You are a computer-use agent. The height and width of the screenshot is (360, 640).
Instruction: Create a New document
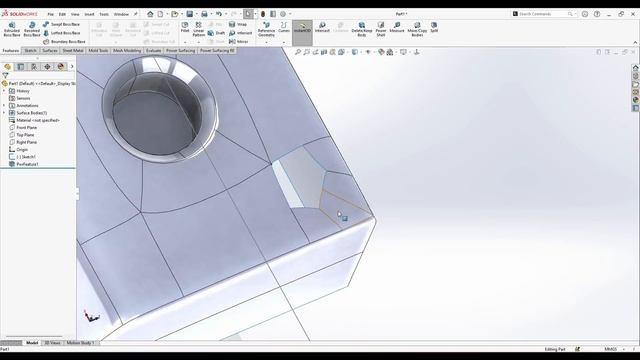pos(160,14)
